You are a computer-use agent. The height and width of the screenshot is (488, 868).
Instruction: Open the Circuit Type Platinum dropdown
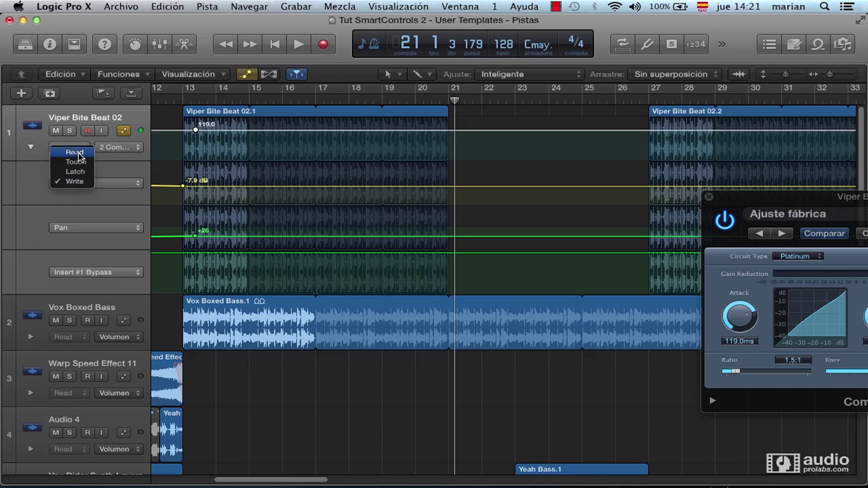pyautogui.click(x=798, y=256)
